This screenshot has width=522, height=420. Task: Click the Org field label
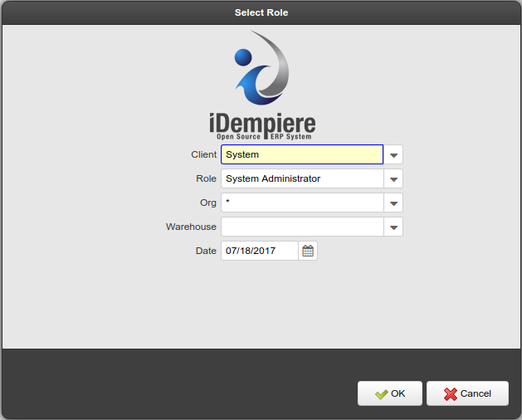pyautogui.click(x=207, y=203)
